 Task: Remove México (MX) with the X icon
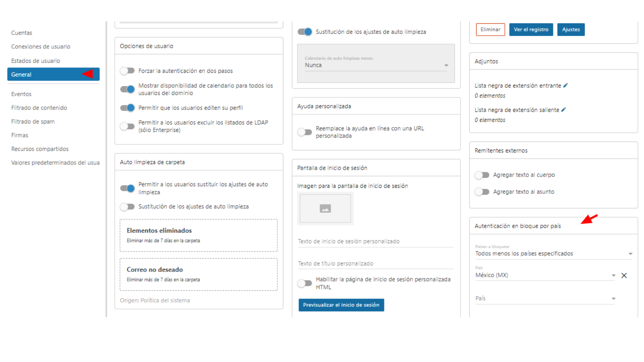624,276
